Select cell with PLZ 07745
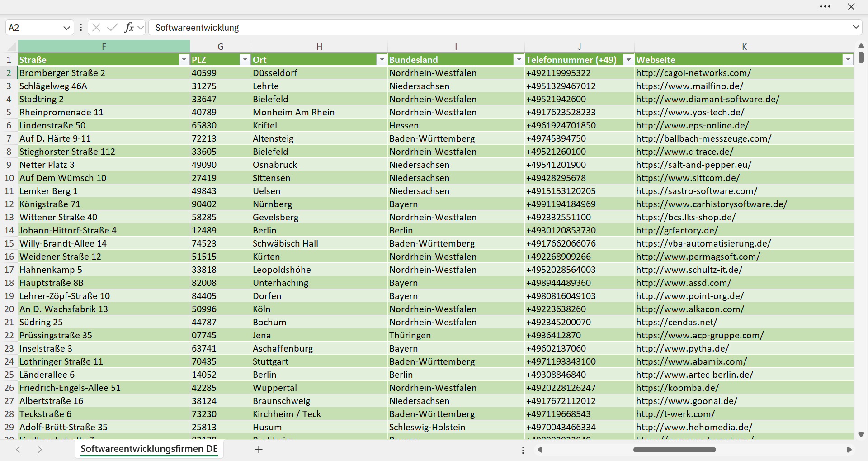868x461 pixels. pyautogui.click(x=221, y=335)
